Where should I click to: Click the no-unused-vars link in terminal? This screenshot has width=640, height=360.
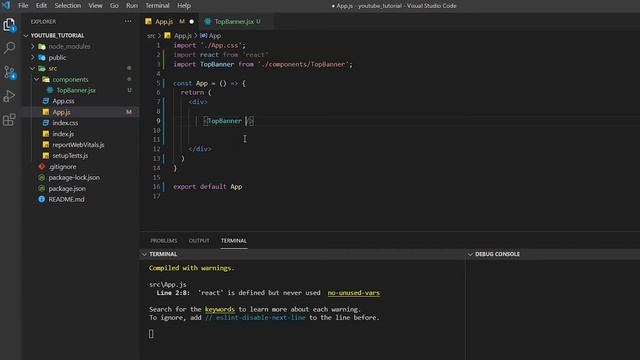(x=353, y=293)
